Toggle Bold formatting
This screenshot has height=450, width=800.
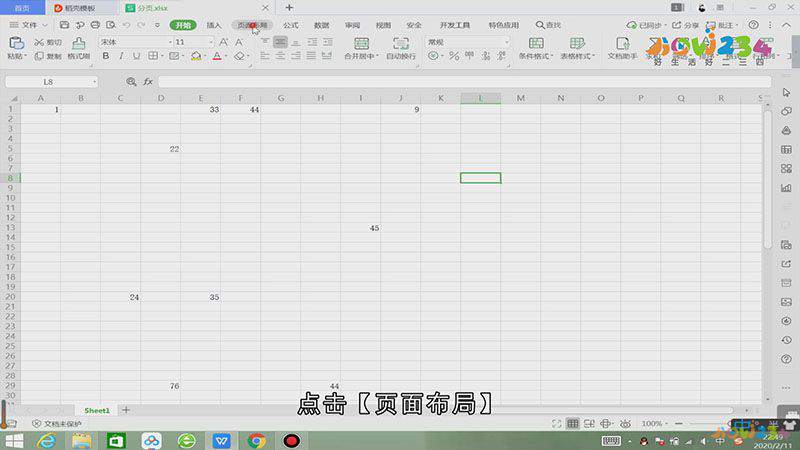tap(106, 56)
